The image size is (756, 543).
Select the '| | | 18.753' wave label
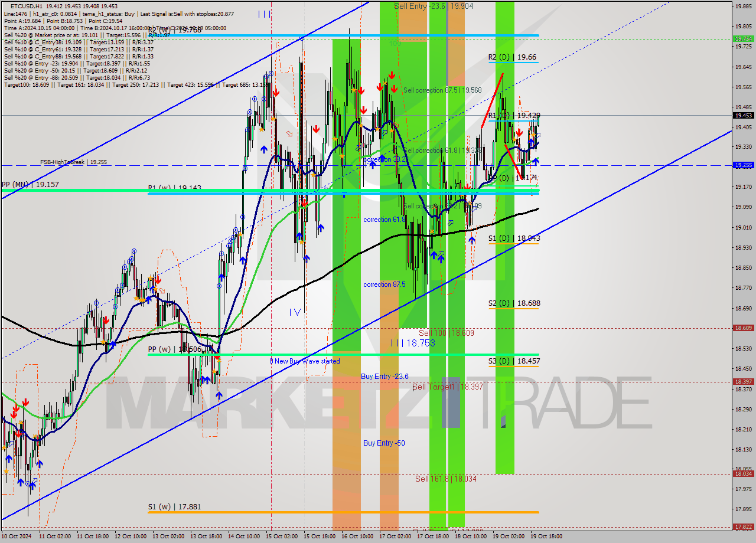coord(413,343)
